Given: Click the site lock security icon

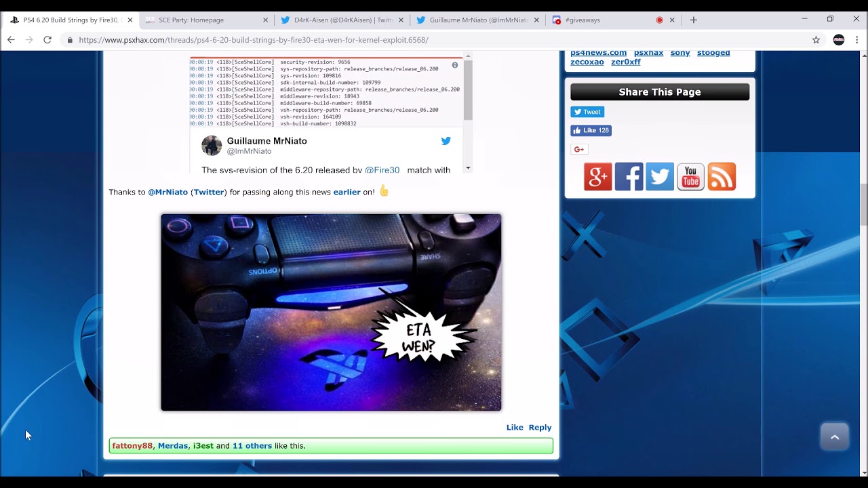Looking at the screenshot, I should tap(70, 40).
